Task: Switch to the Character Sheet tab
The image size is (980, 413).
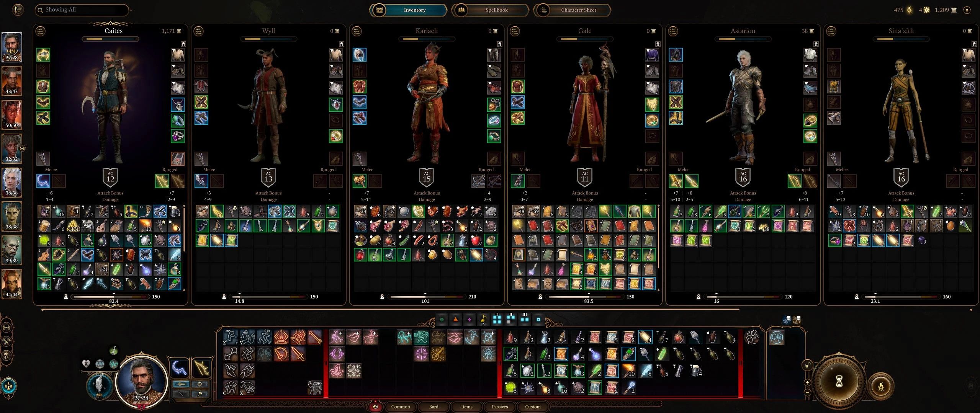Action: [572, 10]
